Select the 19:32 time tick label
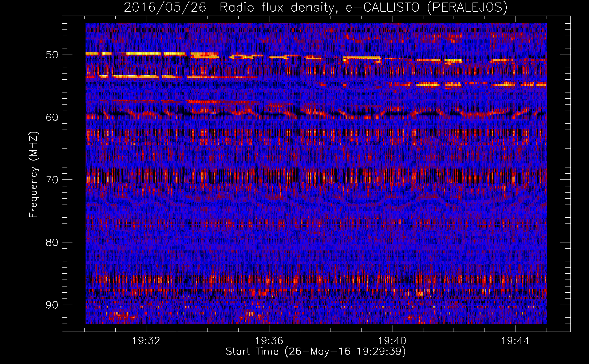 pyautogui.click(x=146, y=341)
